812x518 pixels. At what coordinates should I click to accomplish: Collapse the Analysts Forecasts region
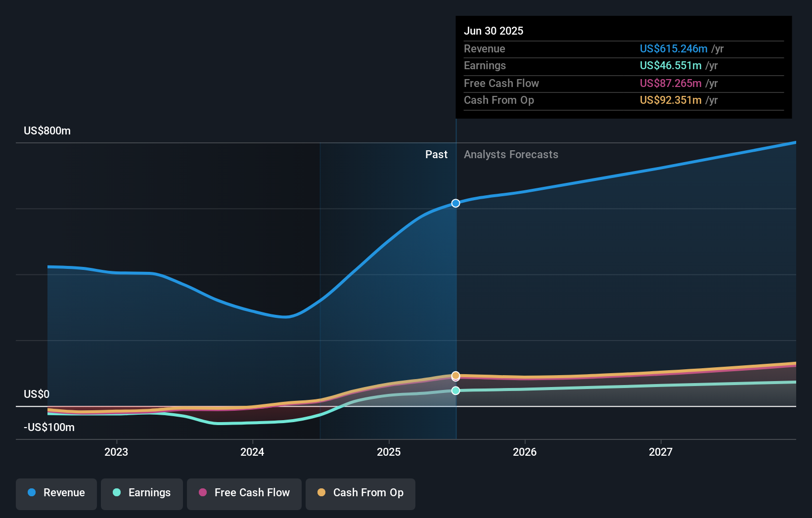pos(511,154)
